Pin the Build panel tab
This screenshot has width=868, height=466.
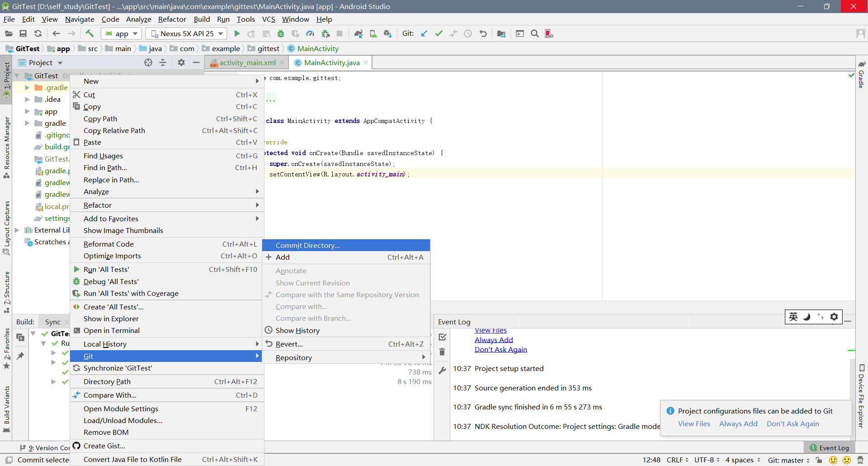tap(20, 356)
